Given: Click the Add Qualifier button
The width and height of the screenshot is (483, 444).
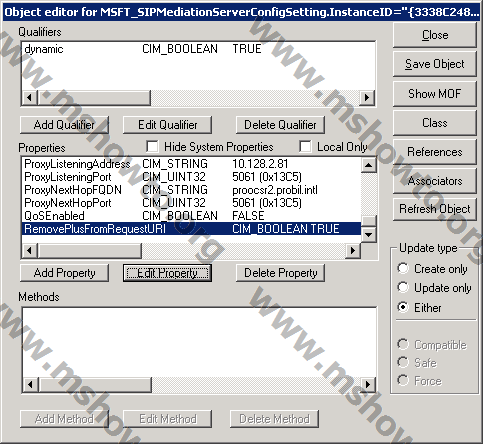Looking at the screenshot, I should click(64, 125).
